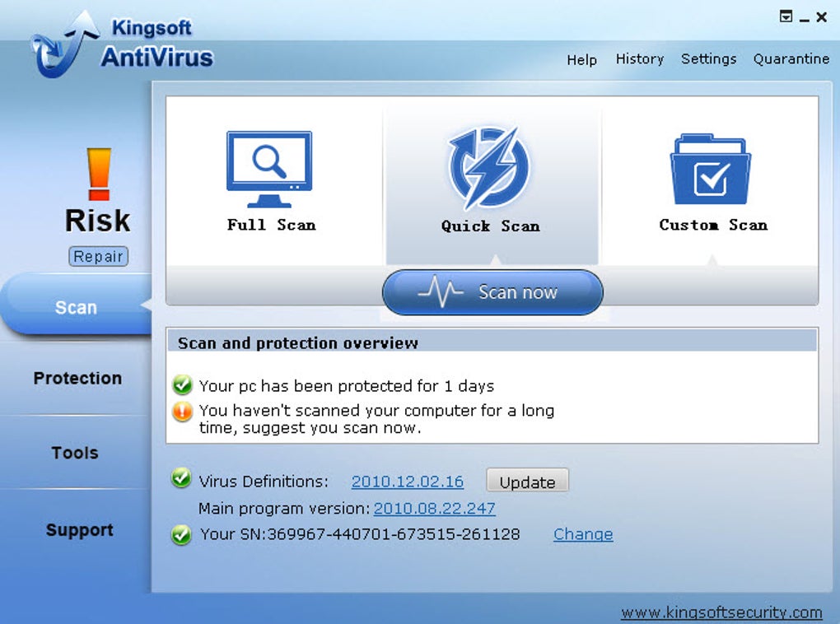Click the Quick Scan label text
840x624 pixels.
[490, 226]
